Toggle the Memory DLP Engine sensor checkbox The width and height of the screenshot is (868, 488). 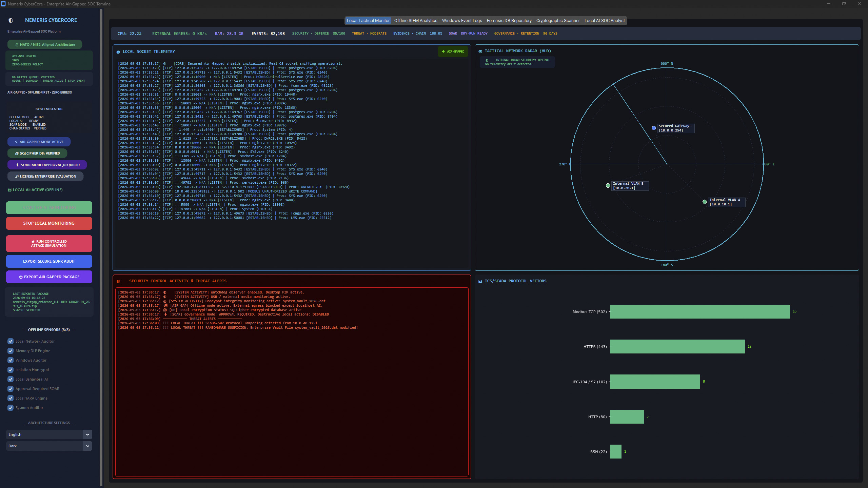click(11, 351)
